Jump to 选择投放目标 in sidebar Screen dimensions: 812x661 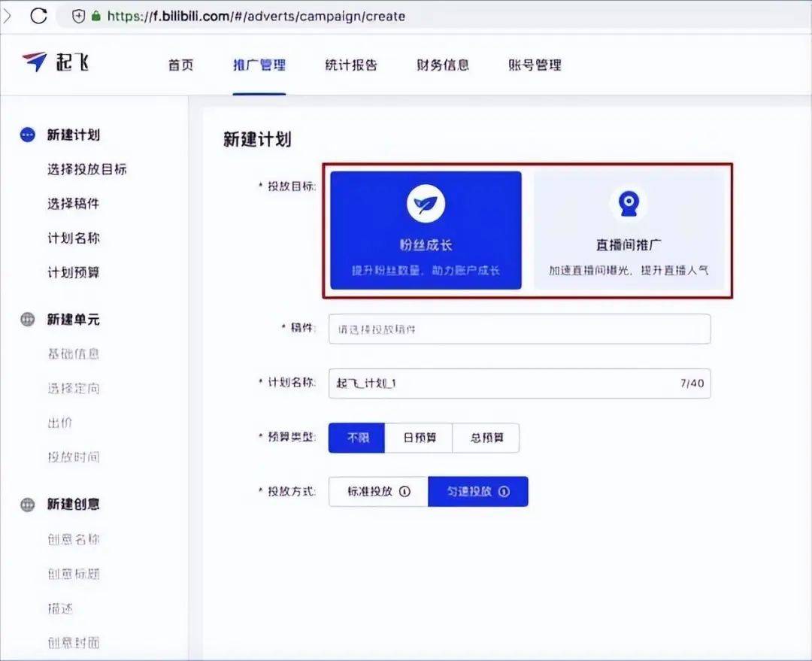coord(87,169)
